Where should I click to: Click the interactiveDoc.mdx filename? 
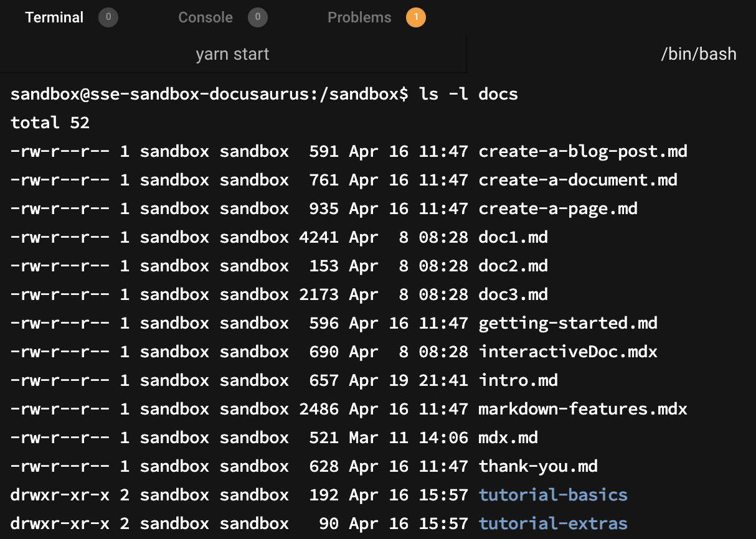click(567, 352)
